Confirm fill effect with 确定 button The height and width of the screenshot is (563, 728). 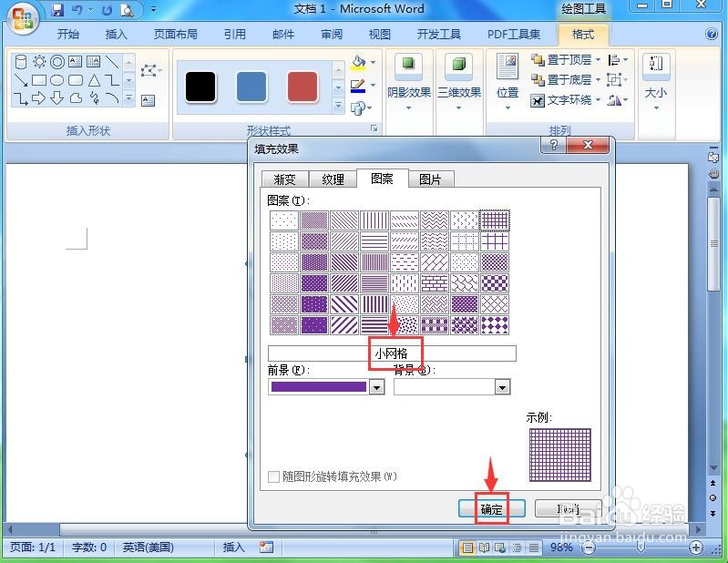click(x=492, y=508)
